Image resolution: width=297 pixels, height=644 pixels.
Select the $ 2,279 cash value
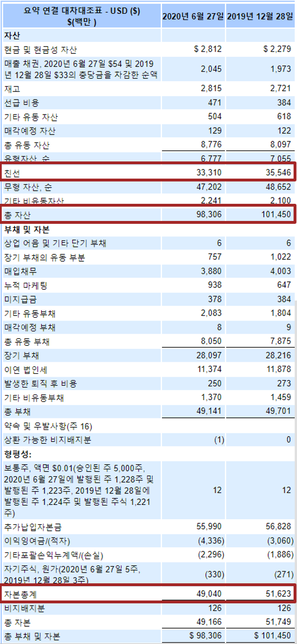coord(278,49)
